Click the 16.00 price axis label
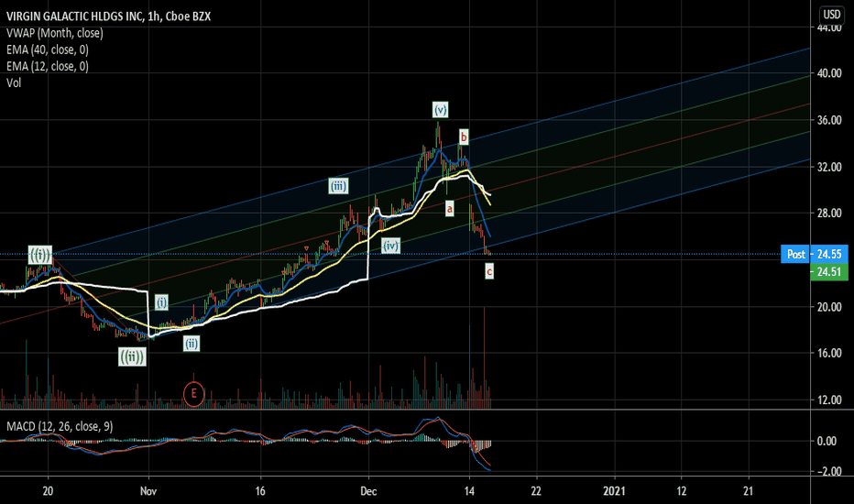Image resolution: width=854 pixels, height=504 pixels. pyautogui.click(x=829, y=353)
